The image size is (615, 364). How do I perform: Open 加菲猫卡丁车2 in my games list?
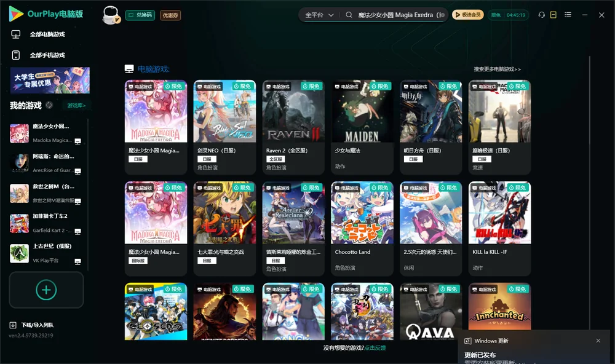coord(46,223)
